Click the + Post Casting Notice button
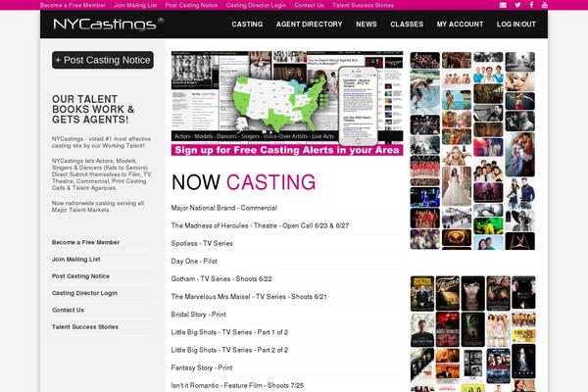This screenshot has height=392, width=588. [x=103, y=60]
